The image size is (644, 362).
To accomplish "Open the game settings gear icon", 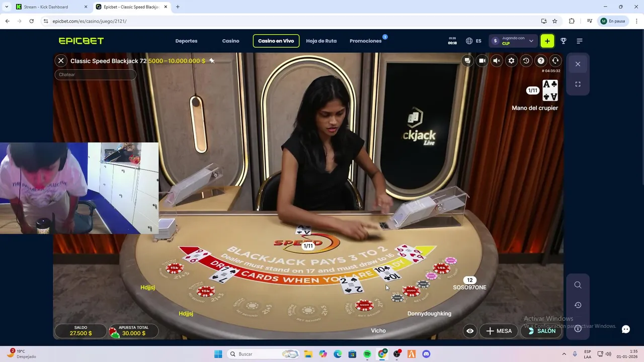I will pyautogui.click(x=511, y=61).
